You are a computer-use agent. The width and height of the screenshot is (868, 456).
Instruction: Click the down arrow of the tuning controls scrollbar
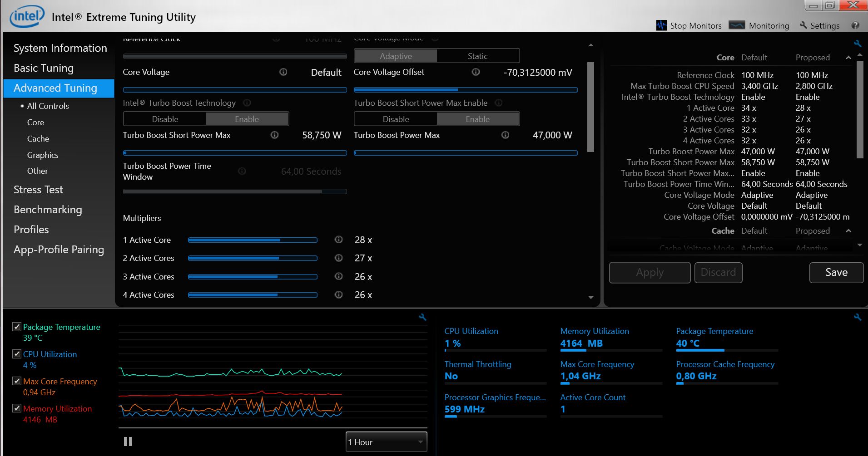(x=590, y=298)
